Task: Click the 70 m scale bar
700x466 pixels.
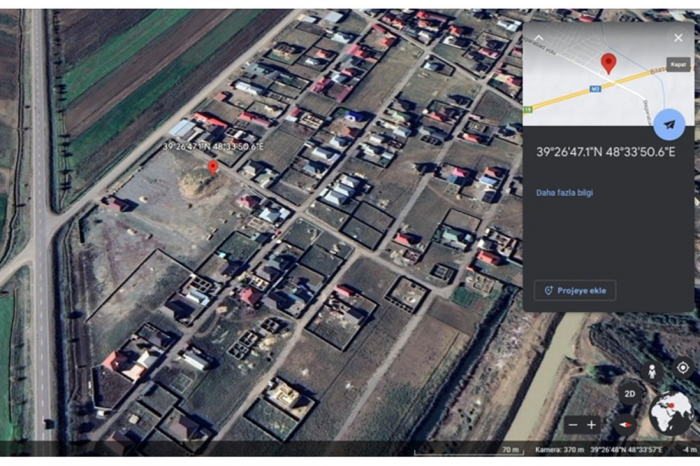Action: tap(469, 451)
